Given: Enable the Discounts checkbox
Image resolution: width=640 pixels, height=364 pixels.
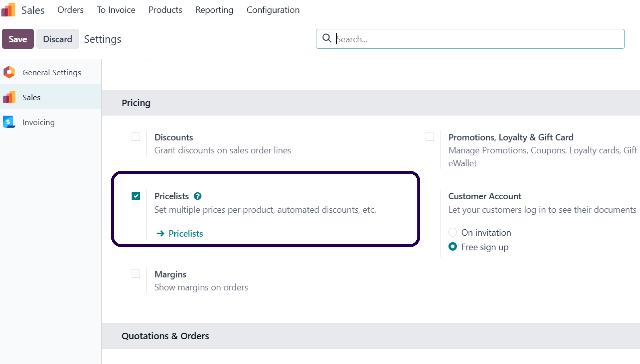Looking at the screenshot, I should pos(136,137).
